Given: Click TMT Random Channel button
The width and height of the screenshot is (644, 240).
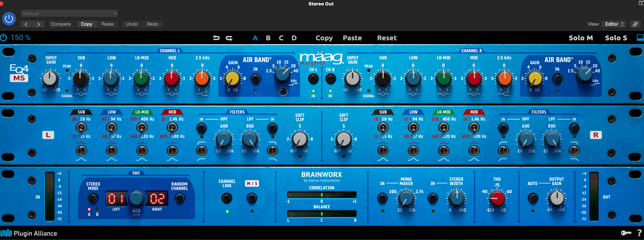Looking at the screenshot, I should click(180, 198).
